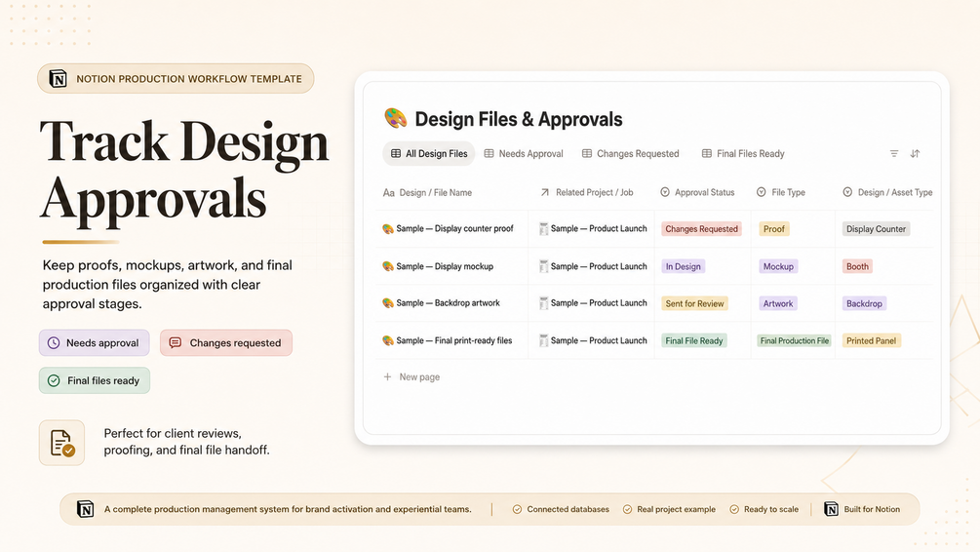Click the table icon in the Final Files Ready tab
980x552 pixels.
[706, 153]
